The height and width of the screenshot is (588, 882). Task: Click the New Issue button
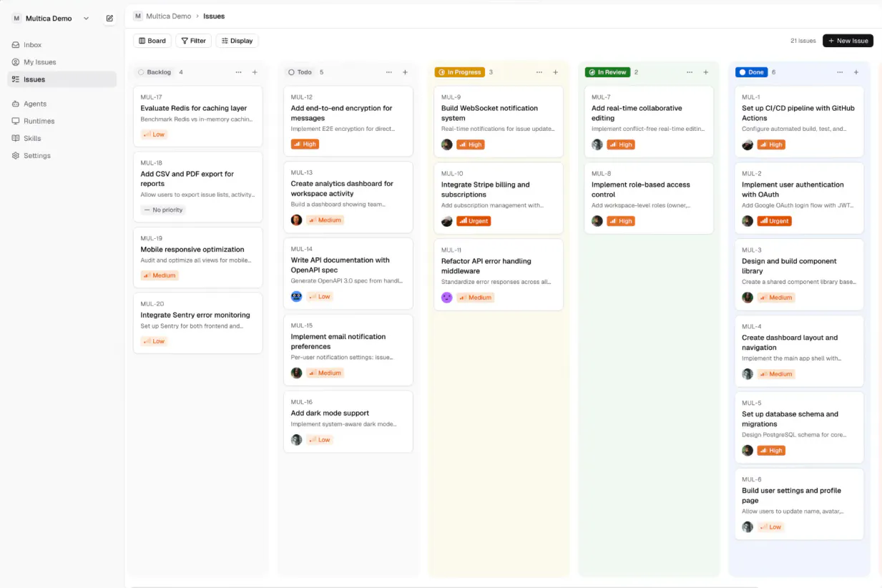pos(848,41)
